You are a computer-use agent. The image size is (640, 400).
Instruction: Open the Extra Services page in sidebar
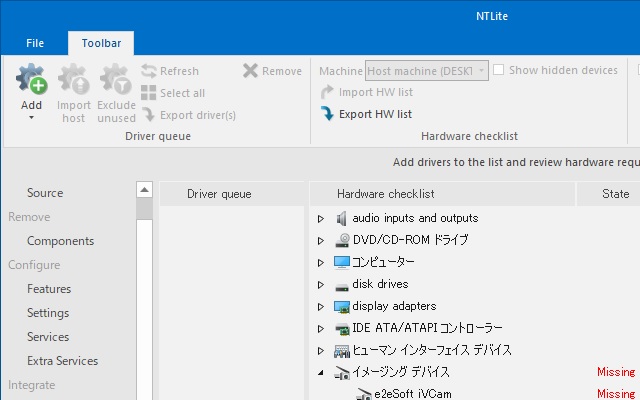click(x=62, y=361)
